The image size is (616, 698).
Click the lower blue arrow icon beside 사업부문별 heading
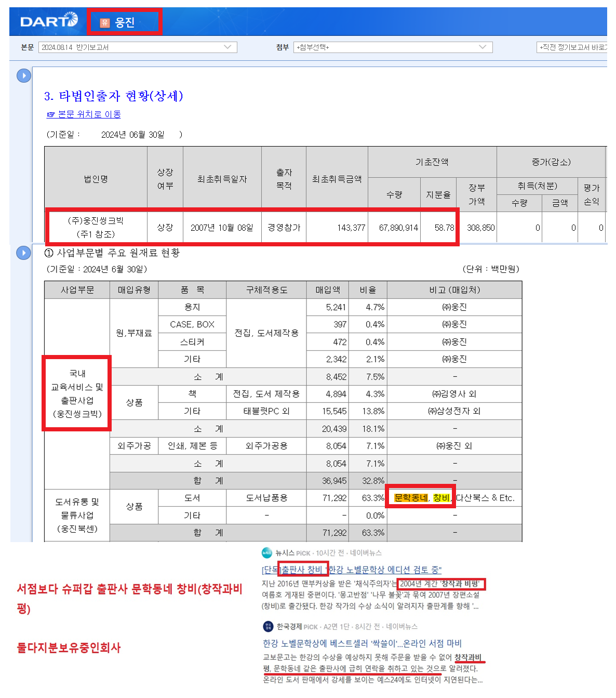(24, 253)
